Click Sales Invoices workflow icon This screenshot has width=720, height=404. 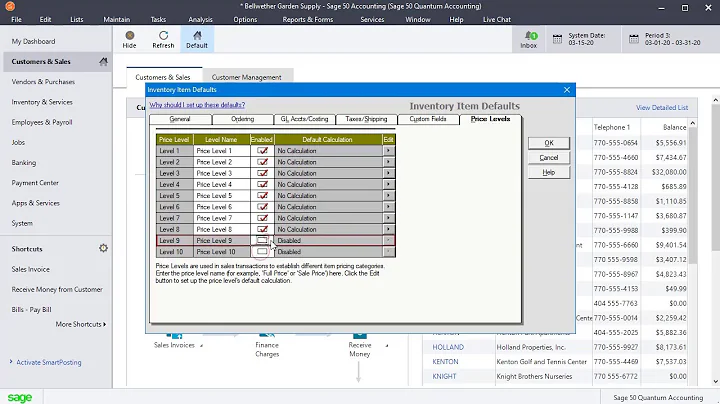174,336
